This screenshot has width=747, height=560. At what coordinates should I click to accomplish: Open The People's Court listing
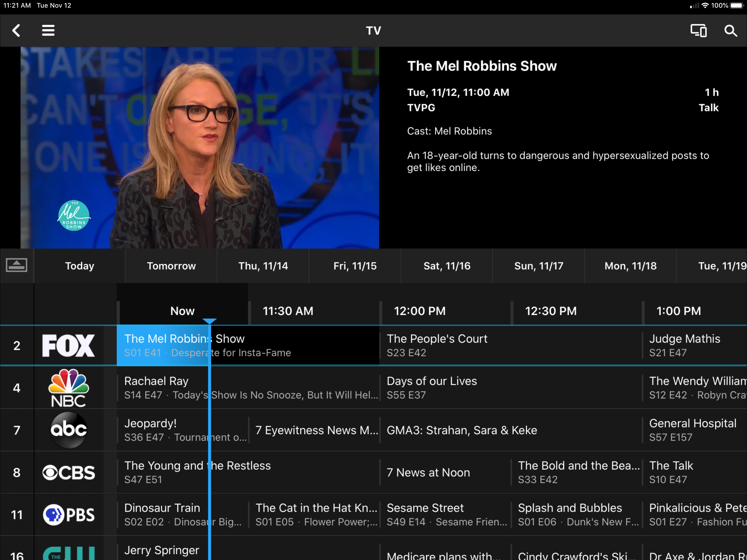pyautogui.click(x=510, y=345)
